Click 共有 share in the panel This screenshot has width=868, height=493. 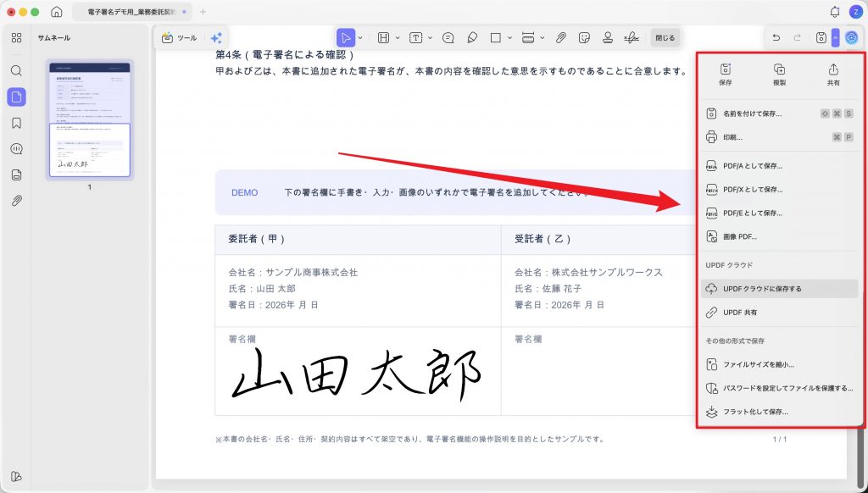tap(833, 75)
